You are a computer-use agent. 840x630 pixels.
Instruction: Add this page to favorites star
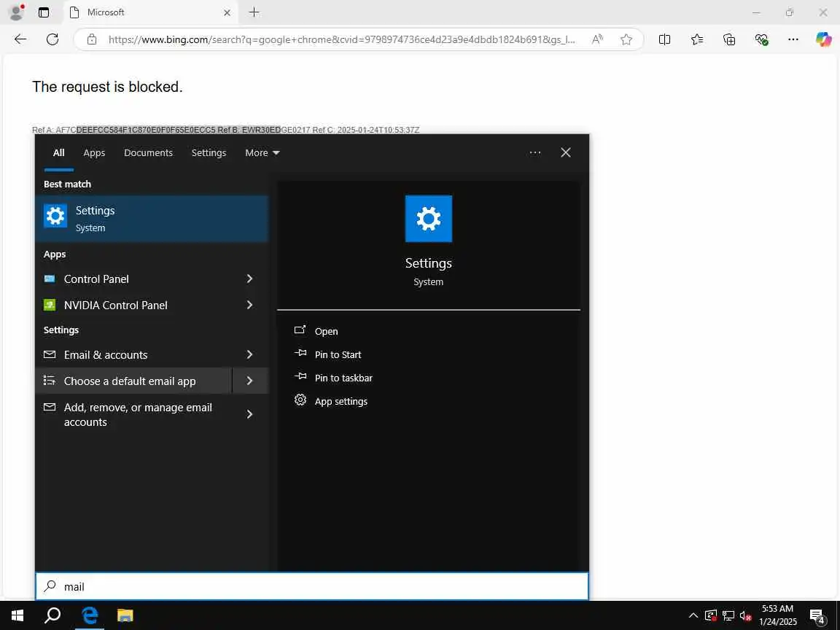626,39
